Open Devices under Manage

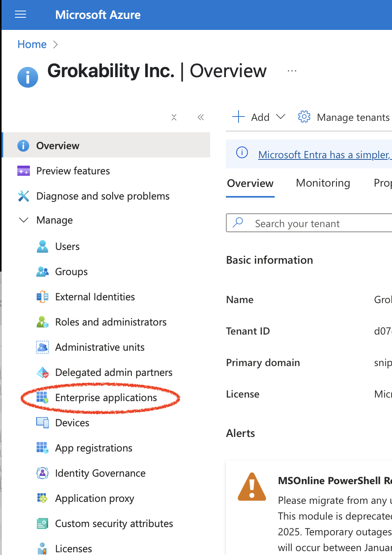tap(72, 423)
